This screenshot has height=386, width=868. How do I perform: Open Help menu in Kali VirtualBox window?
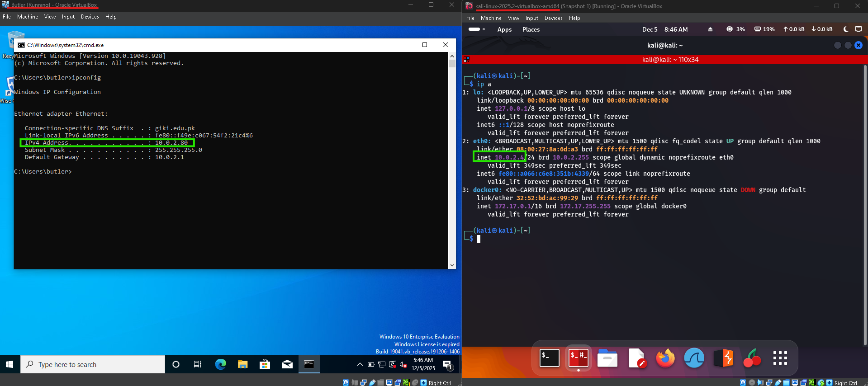tap(574, 18)
